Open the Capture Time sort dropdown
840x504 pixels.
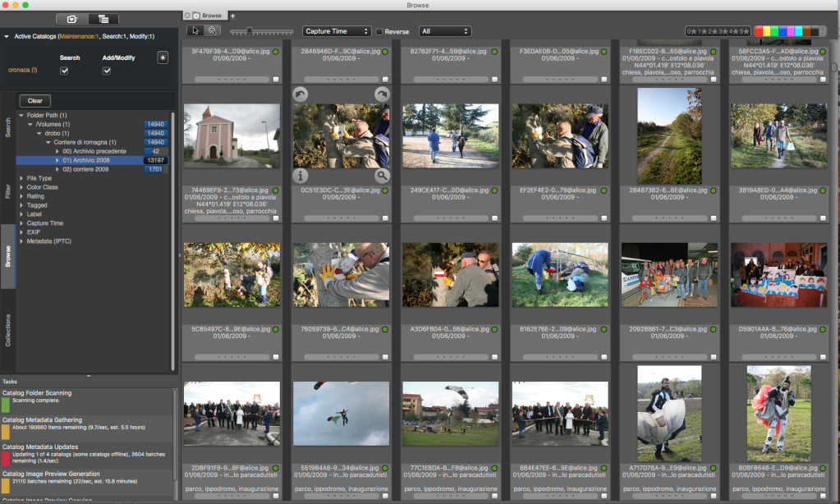[337, 31]
